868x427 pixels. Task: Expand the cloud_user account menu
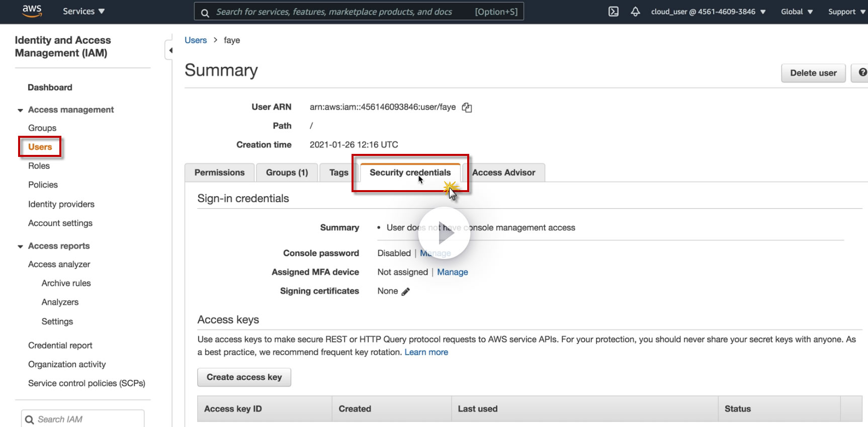(708, 12)
